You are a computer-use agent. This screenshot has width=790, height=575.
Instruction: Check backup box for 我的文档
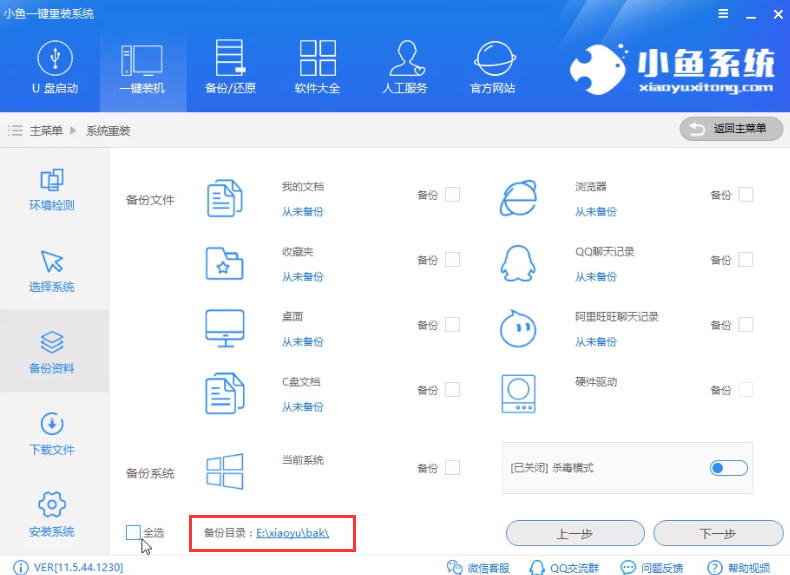pyautogui.click(x=452, y=195)
